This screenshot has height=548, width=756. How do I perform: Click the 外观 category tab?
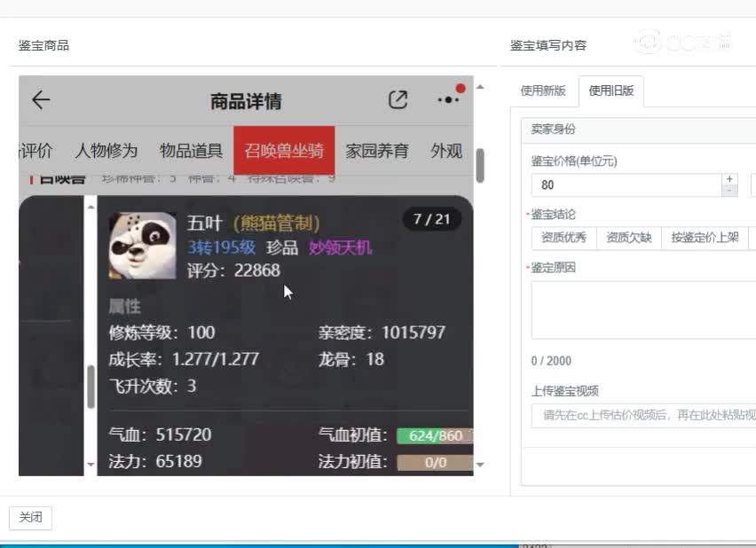pos(445,151)
